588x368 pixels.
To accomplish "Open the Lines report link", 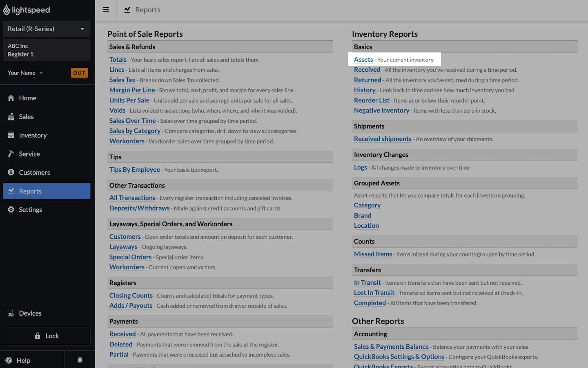I will pyautogui.click(x=117, y=70).
